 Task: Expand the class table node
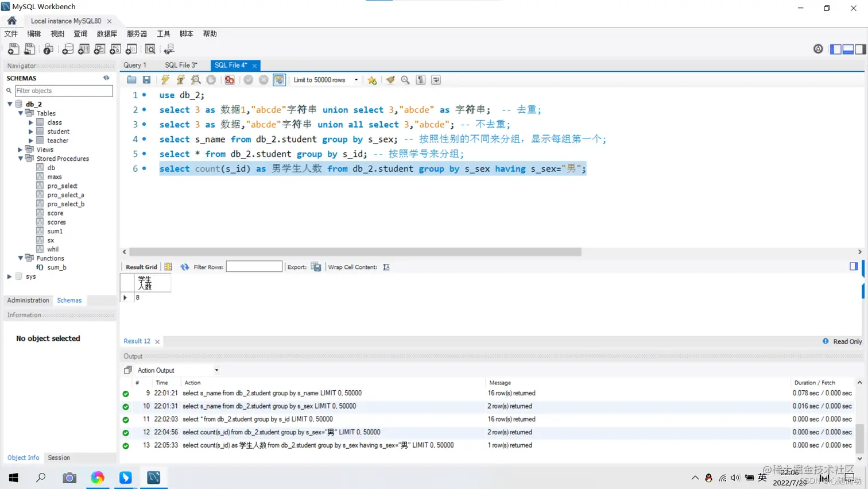(x=31, y=122)
